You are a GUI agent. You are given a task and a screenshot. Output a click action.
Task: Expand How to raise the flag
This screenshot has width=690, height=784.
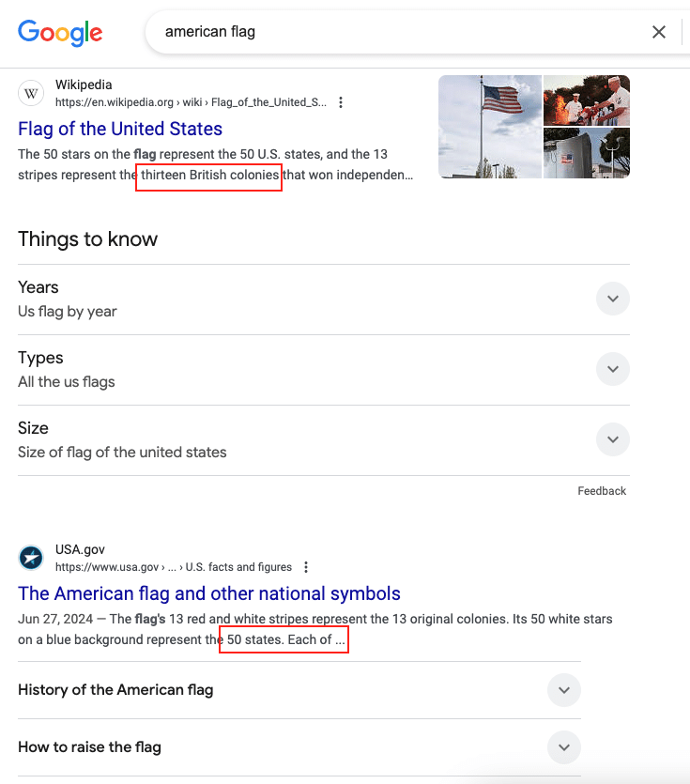pos(563,747)
